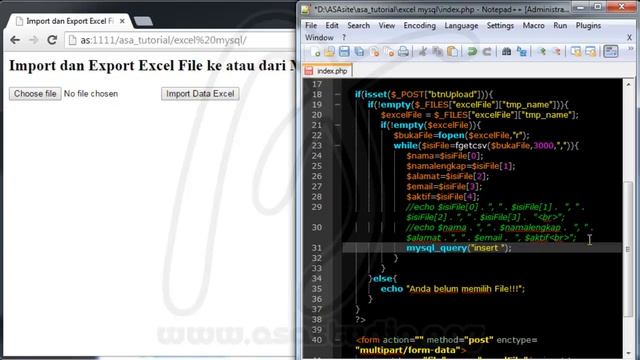Click the Notepad++ title bar icon
The image size is (640, 360).
[x=306, y=9]
